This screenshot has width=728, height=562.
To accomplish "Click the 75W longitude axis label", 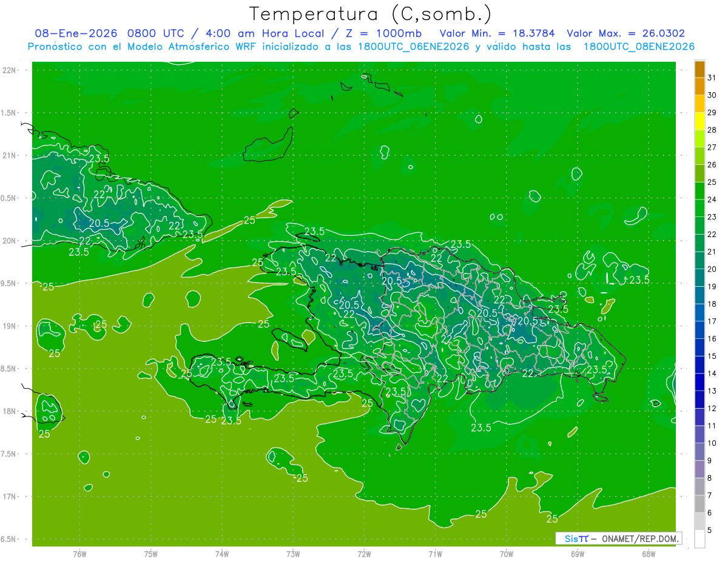I will tap(151, 554).
